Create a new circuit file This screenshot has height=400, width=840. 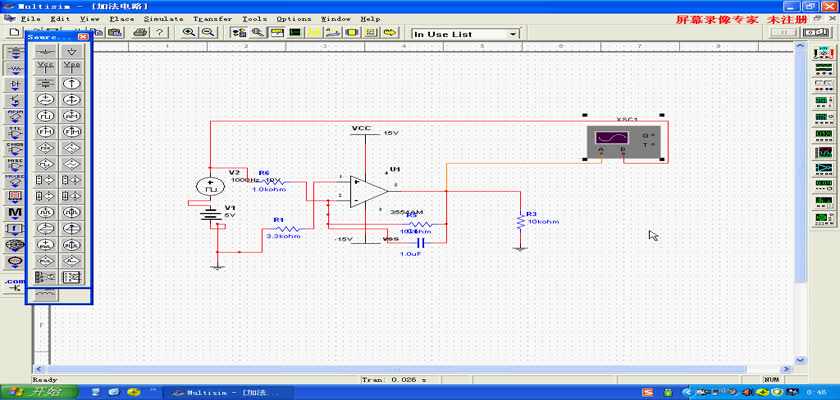pos(14,33)
